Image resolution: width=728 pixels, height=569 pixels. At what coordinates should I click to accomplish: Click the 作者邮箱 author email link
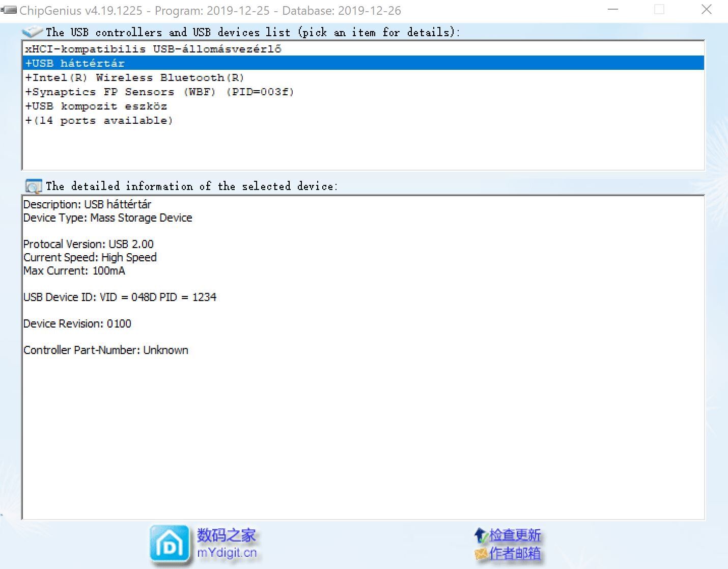(x=515, y=553)
